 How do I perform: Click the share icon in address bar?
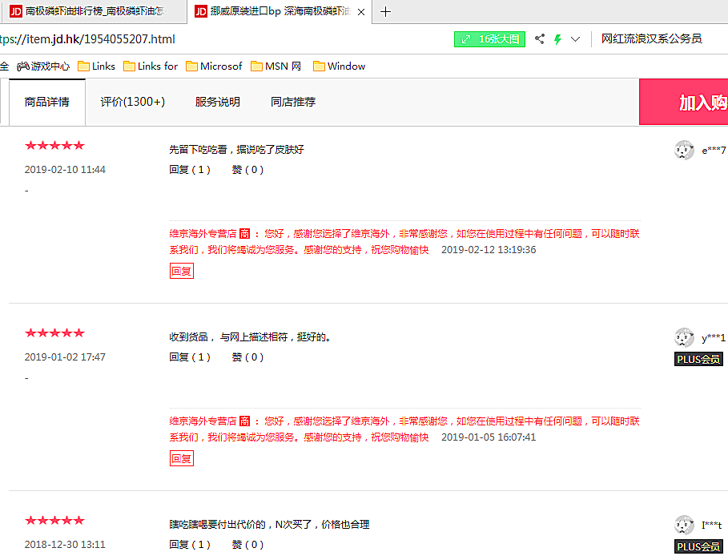click(x=539, y=39)
